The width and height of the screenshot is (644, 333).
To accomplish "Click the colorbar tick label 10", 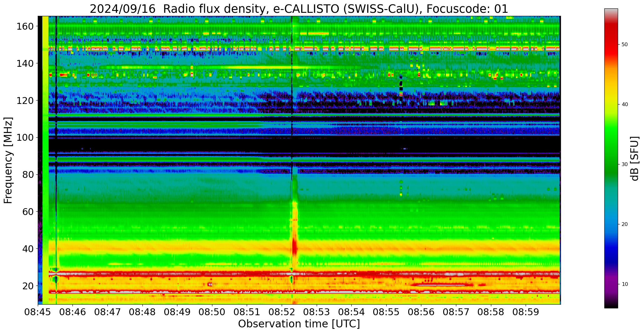I will click(625, 284).
